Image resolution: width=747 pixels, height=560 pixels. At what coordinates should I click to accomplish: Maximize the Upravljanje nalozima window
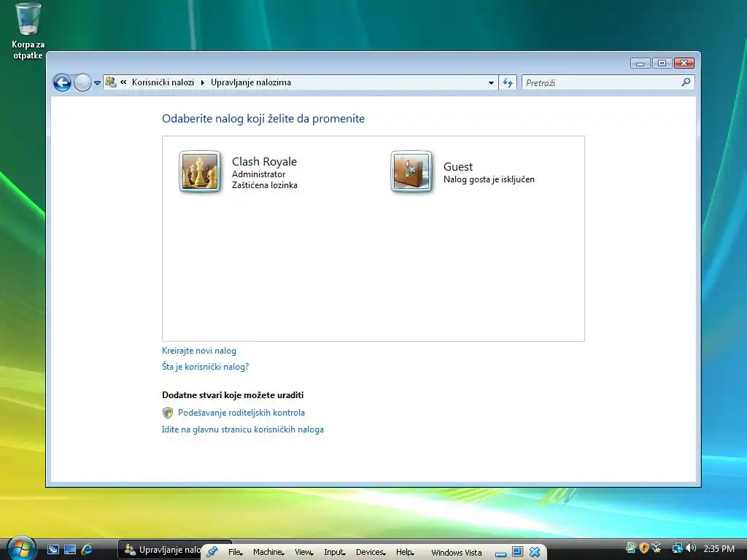(x=662, y=63)
